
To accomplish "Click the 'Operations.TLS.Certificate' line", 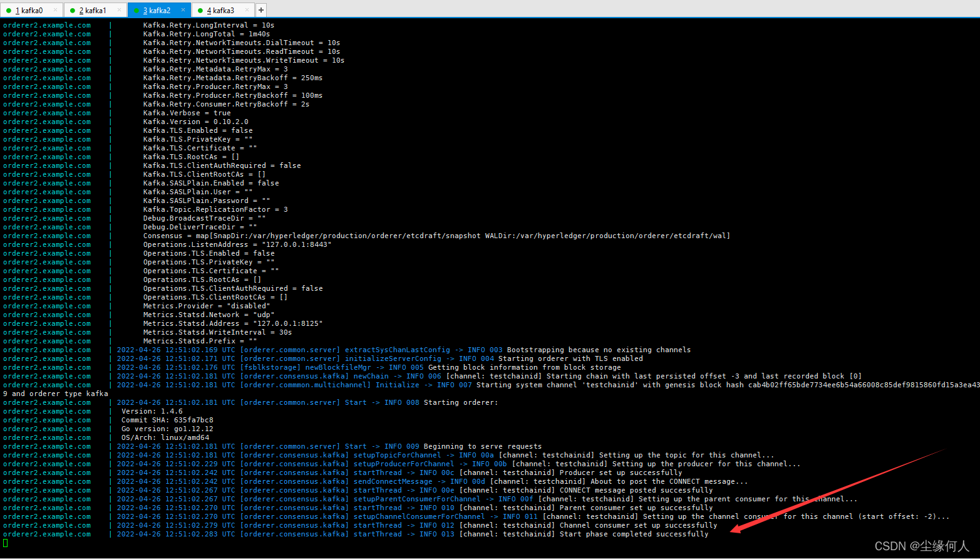I will click(211, 271).
